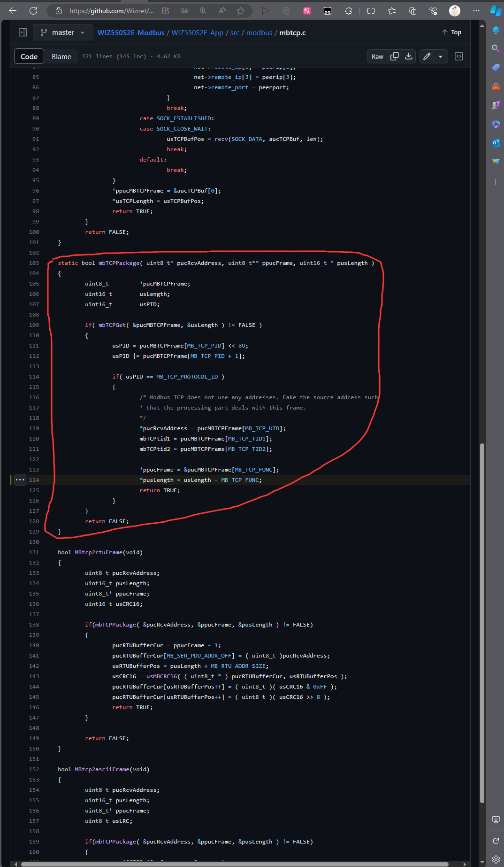Click MBtcp2asciiFrame function name on line 152
The height and width of the screenshot is (867, 504).
[102, 769]
